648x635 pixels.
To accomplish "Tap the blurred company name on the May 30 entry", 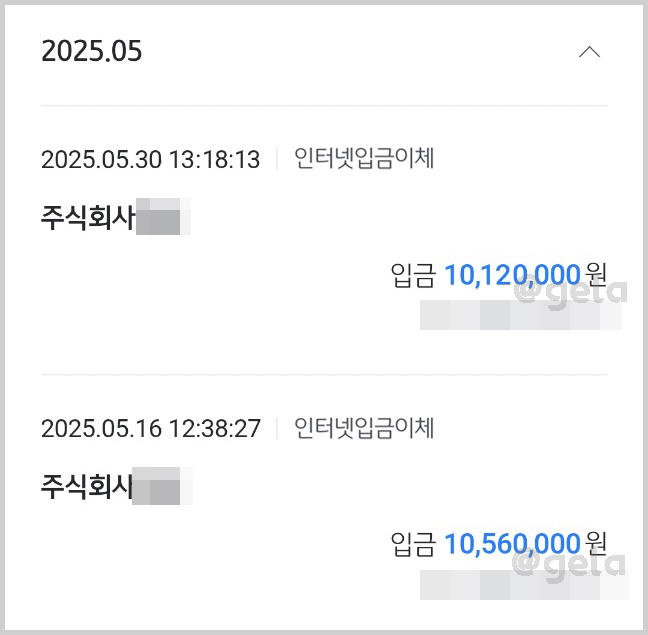I will tap(163, 216).
